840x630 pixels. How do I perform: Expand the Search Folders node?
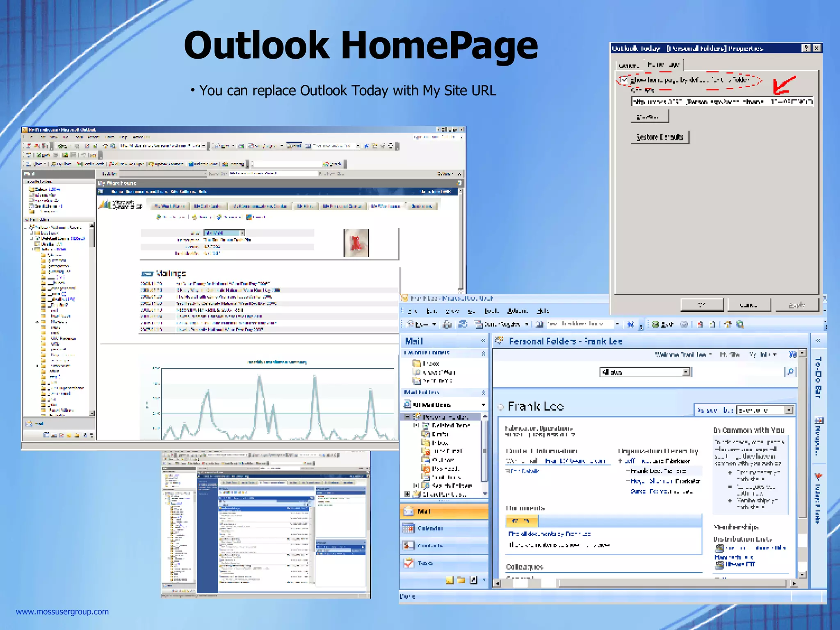pyautogui.click(x=416, y=486)
